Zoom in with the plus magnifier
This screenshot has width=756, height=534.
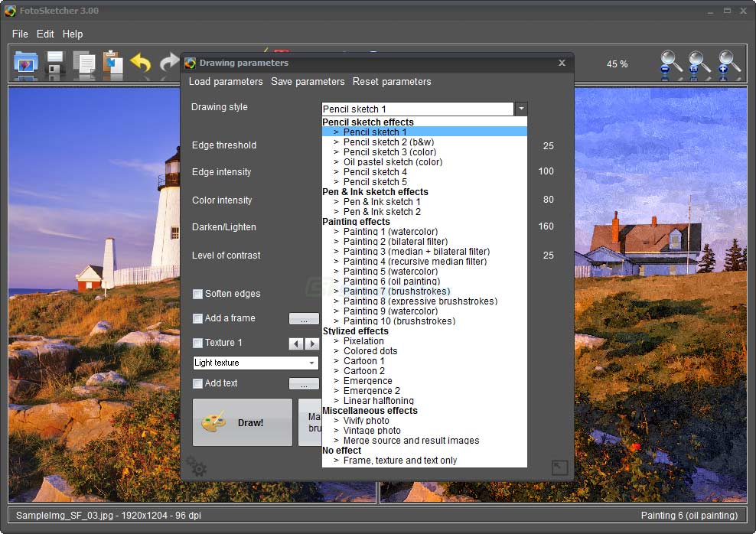(x=729, y=64)
